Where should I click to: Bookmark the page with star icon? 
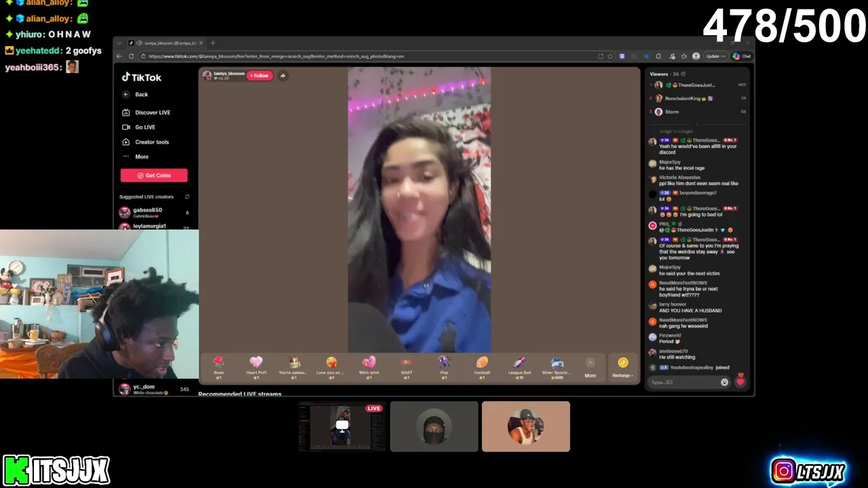click(610, 56)
